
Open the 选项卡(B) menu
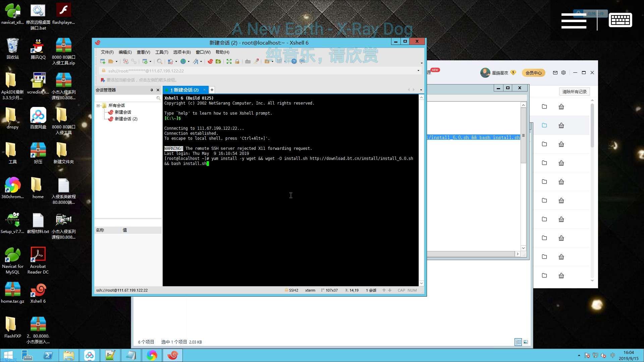[182, 52]
